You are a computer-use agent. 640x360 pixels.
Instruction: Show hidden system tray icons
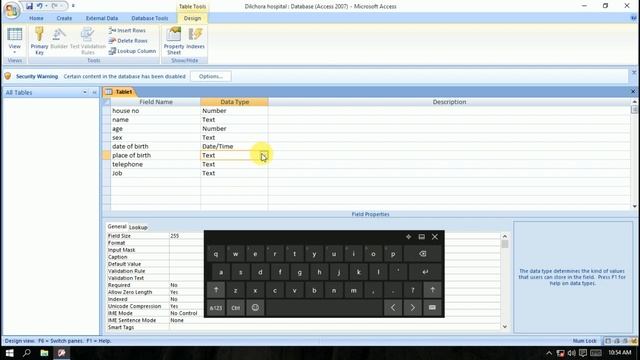click(x=549, y=353)
